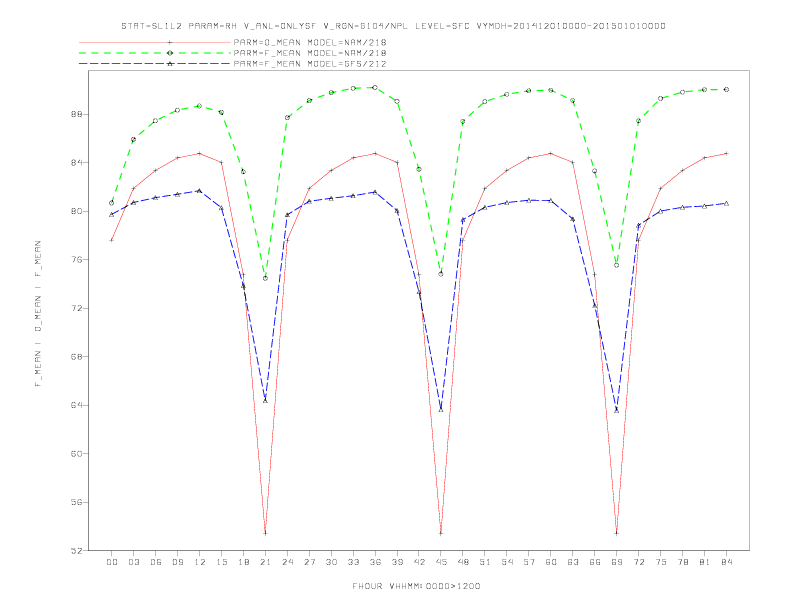The width and height of the screenshot is (792, 612).
Task: Click y-axis tick label 80
Action: tap(78, 211)
